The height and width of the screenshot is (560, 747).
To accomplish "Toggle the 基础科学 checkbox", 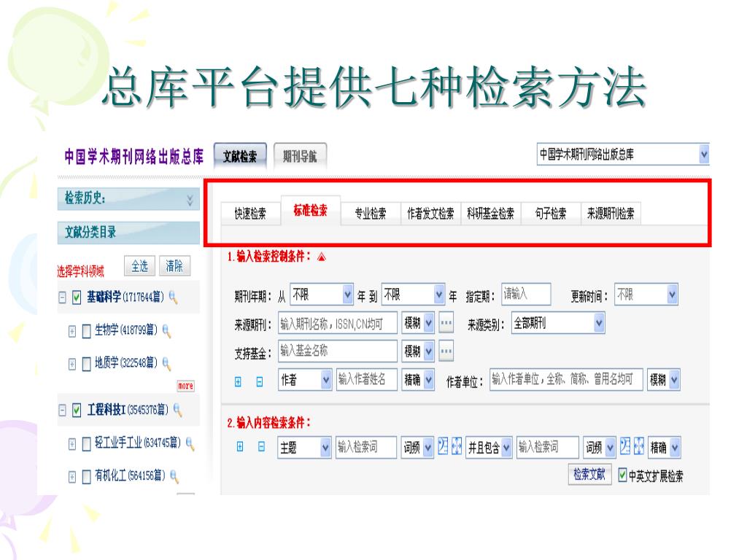I will tap(77, 298).
